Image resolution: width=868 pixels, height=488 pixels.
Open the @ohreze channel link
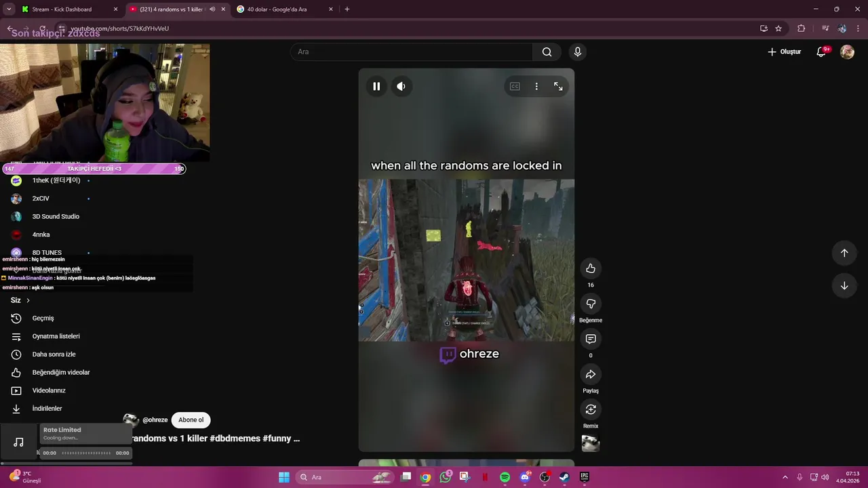pos(155,420)
